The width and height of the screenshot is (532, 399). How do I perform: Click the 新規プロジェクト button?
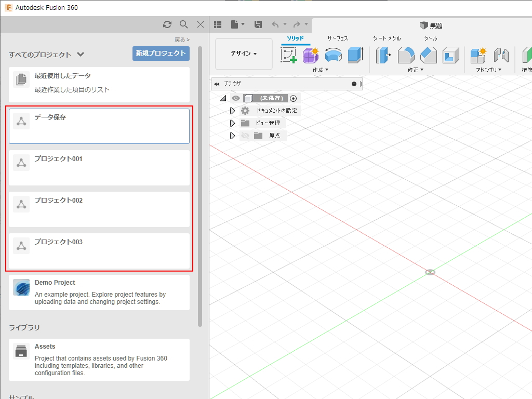(x=161, y=54)
